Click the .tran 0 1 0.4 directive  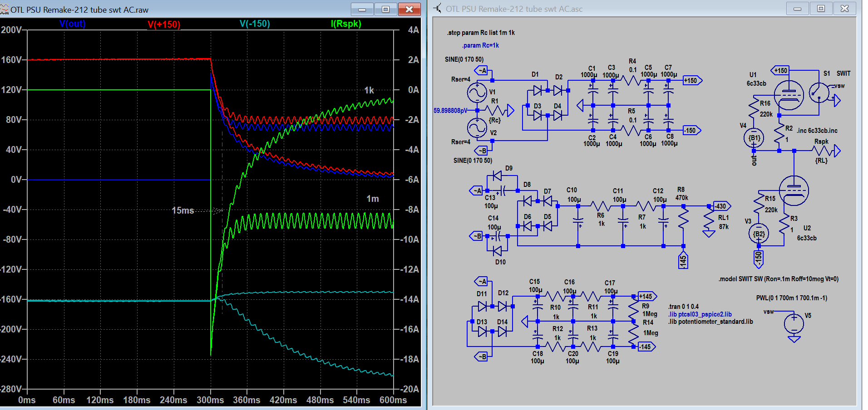pos(683,307)
